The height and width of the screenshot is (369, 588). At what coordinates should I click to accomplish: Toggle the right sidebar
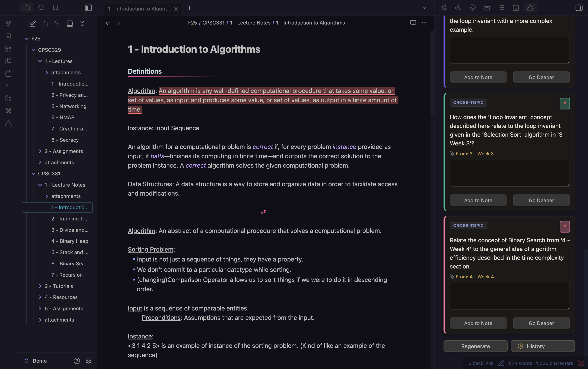579,8
